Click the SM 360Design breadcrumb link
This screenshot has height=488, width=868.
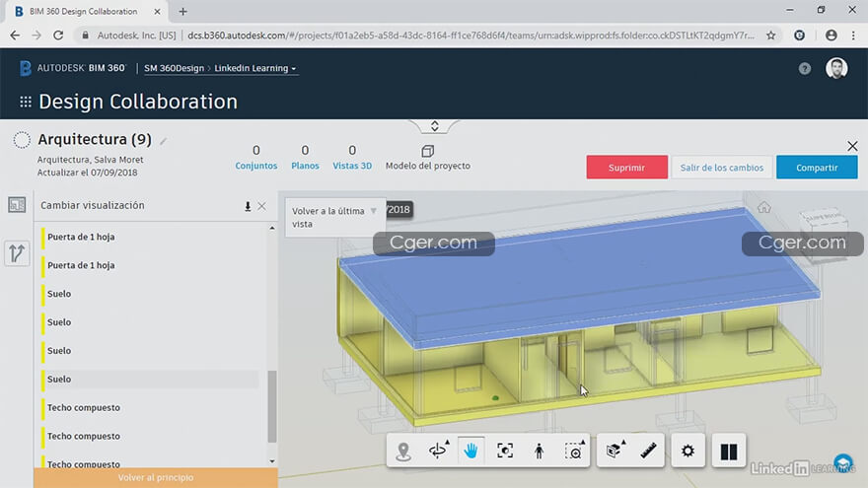[x=174, y=68]
